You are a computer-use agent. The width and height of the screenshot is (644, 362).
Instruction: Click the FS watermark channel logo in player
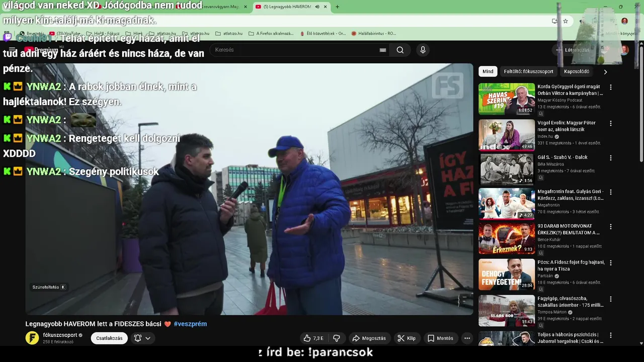447,85
